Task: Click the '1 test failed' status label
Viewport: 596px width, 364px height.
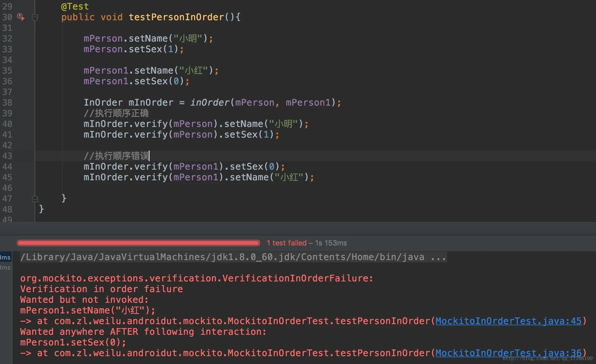Action: (x=286, y=243)
